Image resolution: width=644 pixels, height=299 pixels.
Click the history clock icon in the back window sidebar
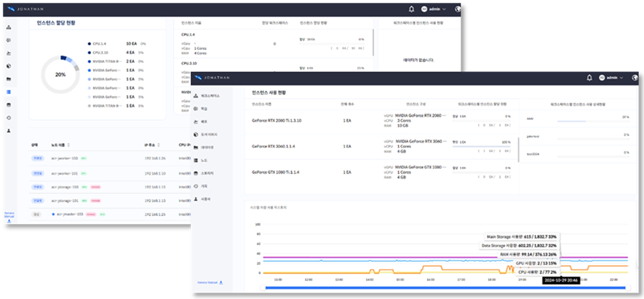pyautogui.click(x=9, y=118)
